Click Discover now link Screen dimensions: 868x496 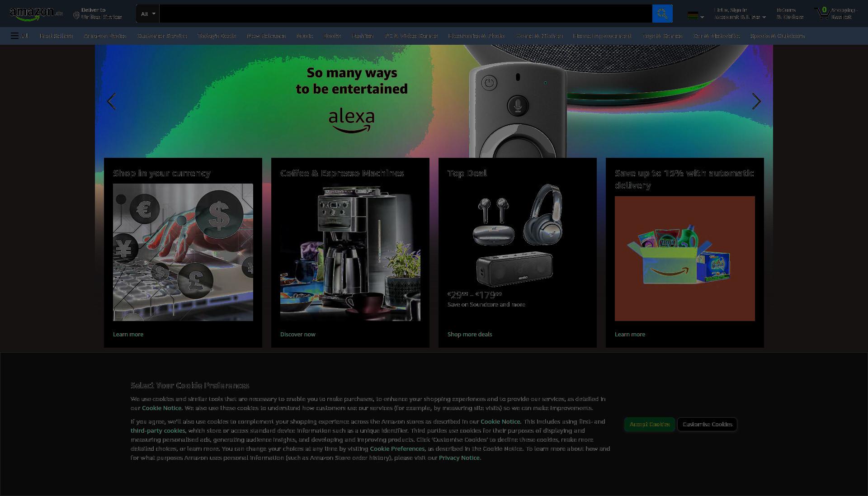pos(298,335)
